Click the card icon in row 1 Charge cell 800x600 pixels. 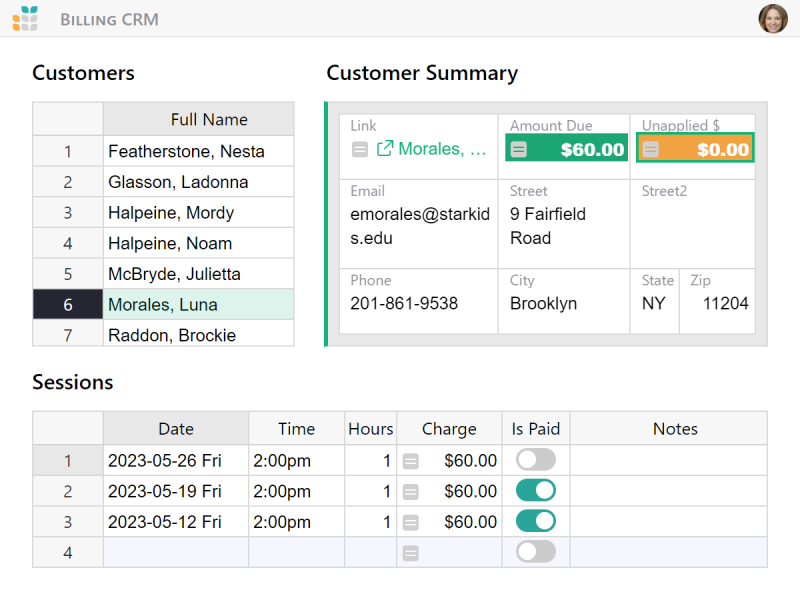[410, 461]
